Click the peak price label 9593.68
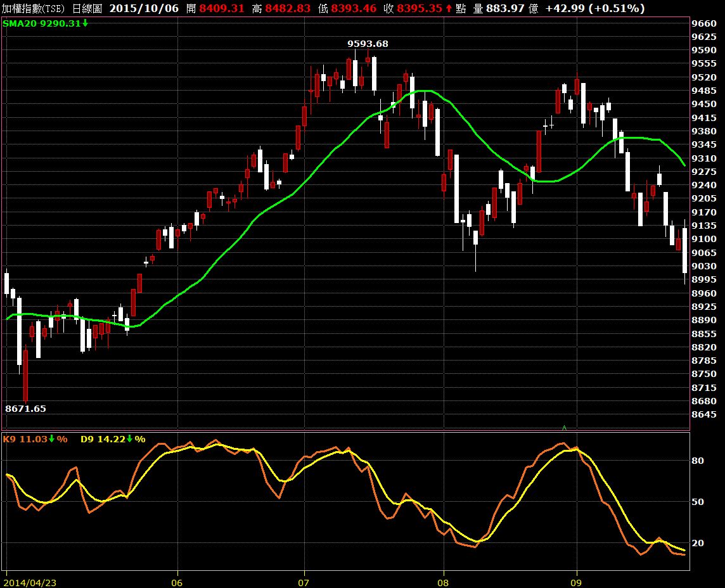725x588 pixels. [368, 44]
